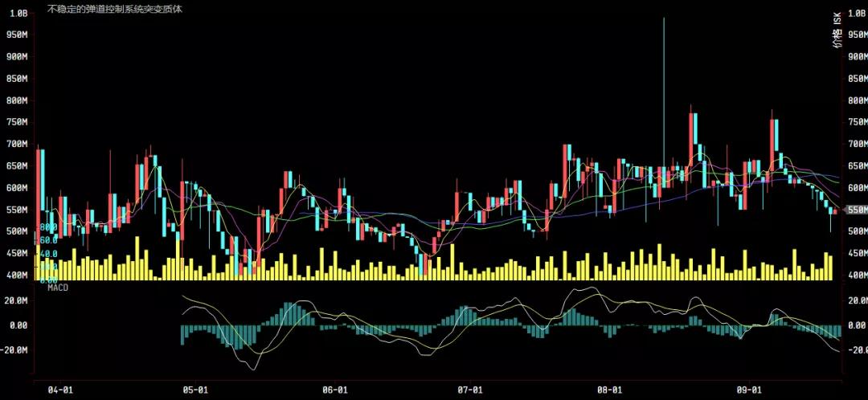Select the 05-01 date marker

(195, 390)
